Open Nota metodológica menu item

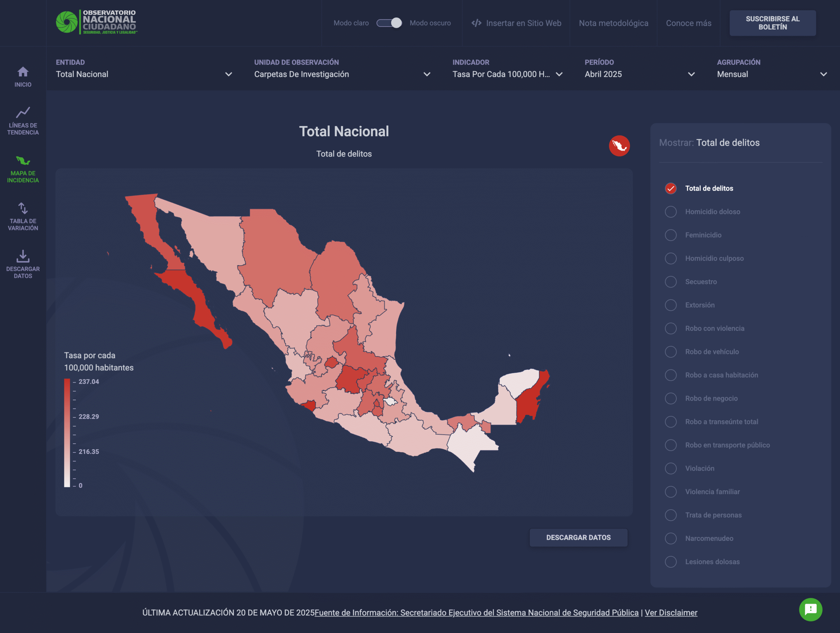[x=613, y=23]
